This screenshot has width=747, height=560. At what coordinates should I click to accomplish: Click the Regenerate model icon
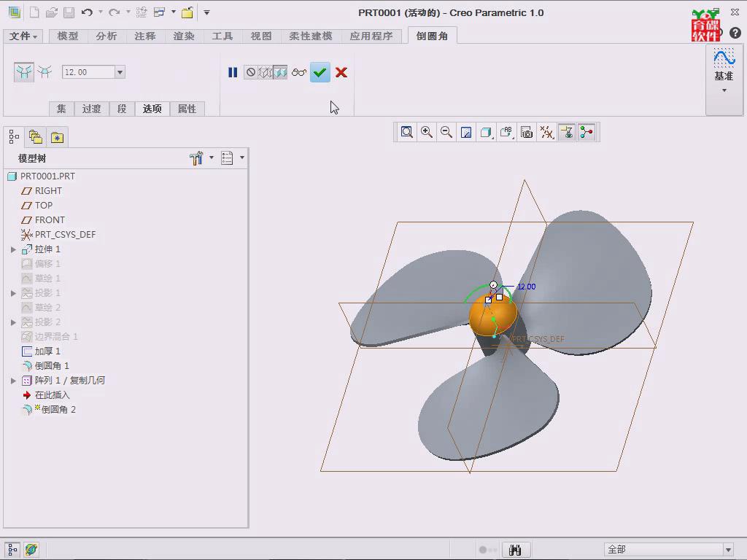142,13
